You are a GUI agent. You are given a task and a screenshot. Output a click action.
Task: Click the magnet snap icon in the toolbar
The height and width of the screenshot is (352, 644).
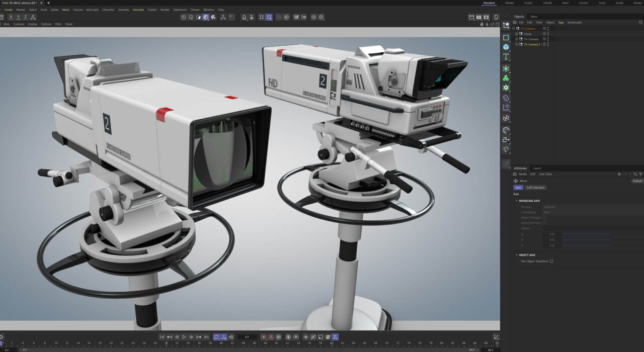(244, 17)
